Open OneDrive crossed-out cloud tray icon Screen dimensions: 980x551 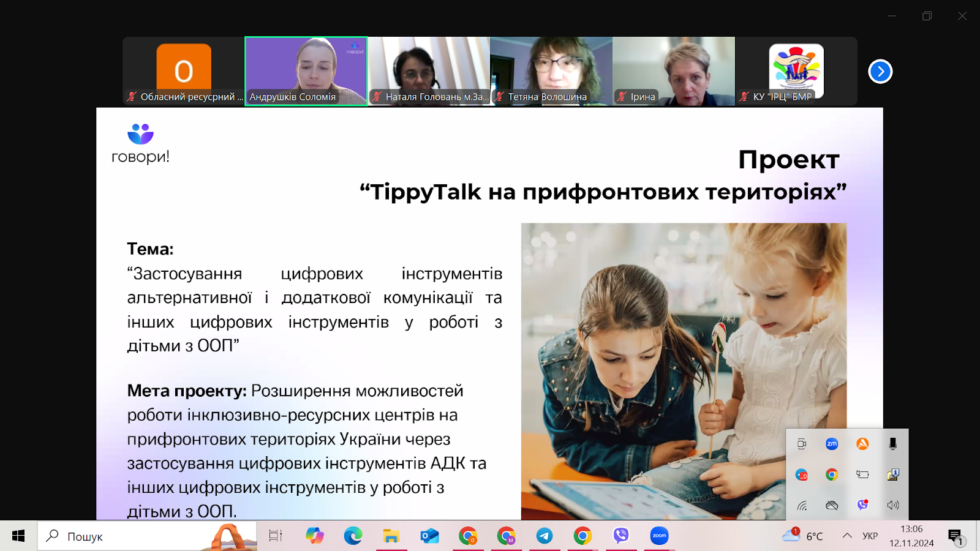(832, 505)
